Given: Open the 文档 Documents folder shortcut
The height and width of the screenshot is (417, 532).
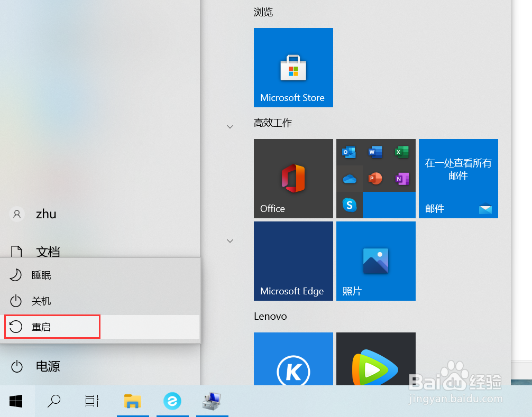Looking at the screenshot, I should coord(35,252).
